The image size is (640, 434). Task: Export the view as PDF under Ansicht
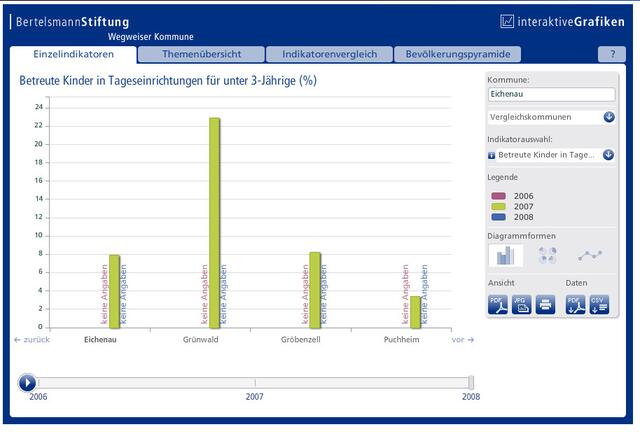[x=498, y=305]
